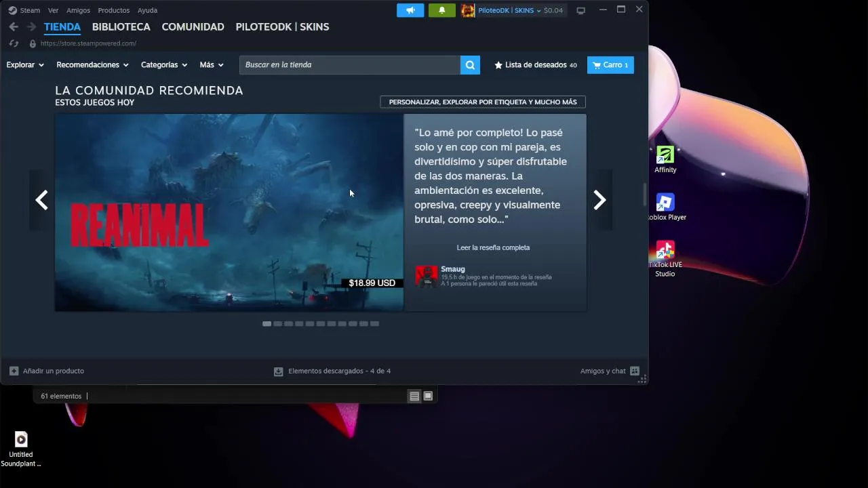Image resolution: width=868 pixels, height=488 pixels.
Task: Open the TikTok LIVE Studio desktop icon
Action: [665, 259]
